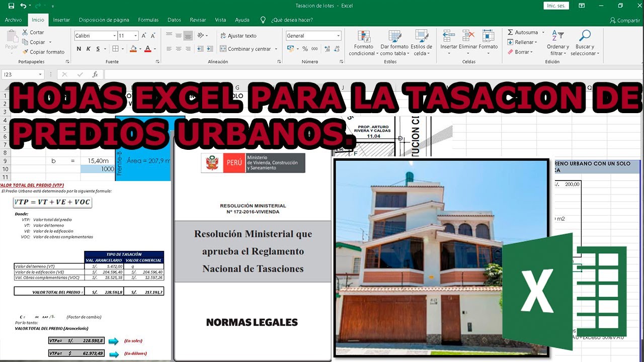
Task: Click the Undo arrow icon
Action: 23,6
